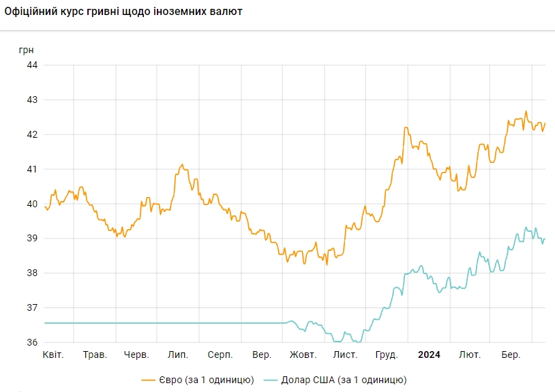The width and height of the screenshot is (555, 392).
Task: Select the Серп. month label
Action: (220, 355)
